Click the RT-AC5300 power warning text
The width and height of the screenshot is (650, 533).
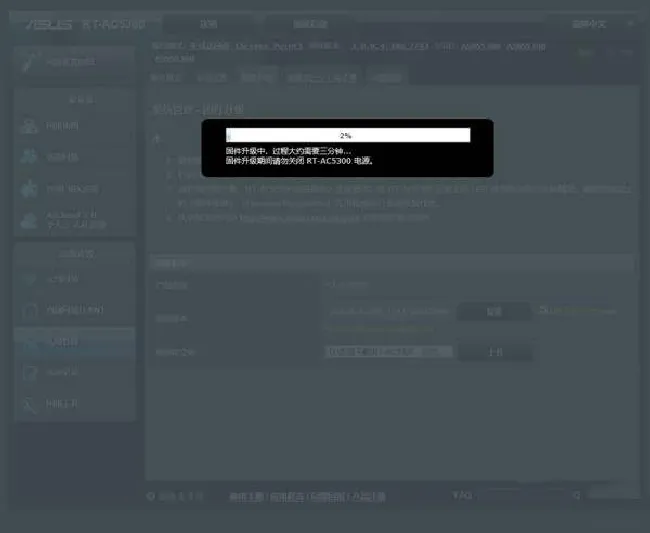click(x=299, y=161)
